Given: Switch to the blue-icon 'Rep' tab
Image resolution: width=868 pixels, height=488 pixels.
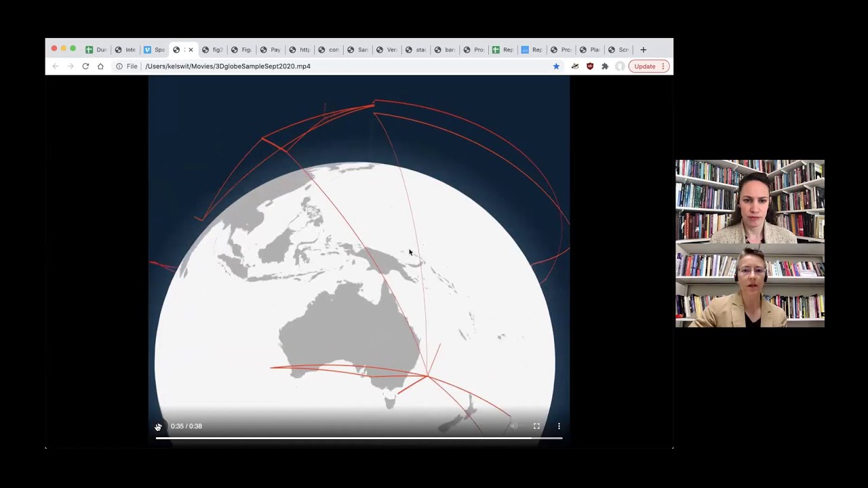Looking at the screenshot, I should 533,49.
